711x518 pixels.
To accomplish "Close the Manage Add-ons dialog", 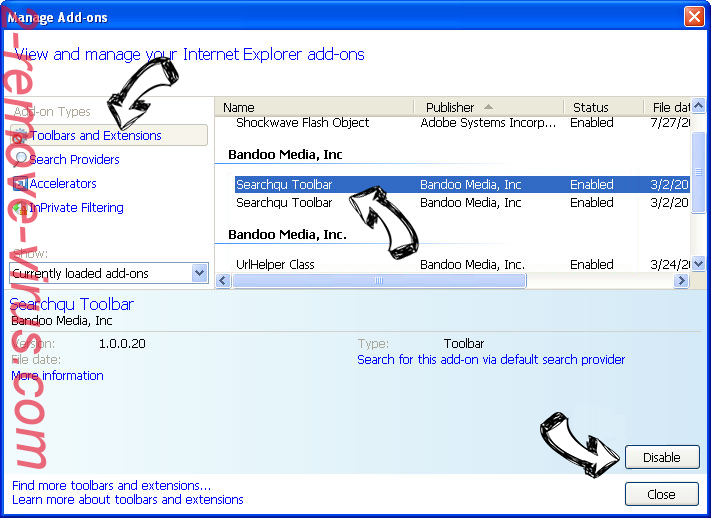I will [662, 494].
